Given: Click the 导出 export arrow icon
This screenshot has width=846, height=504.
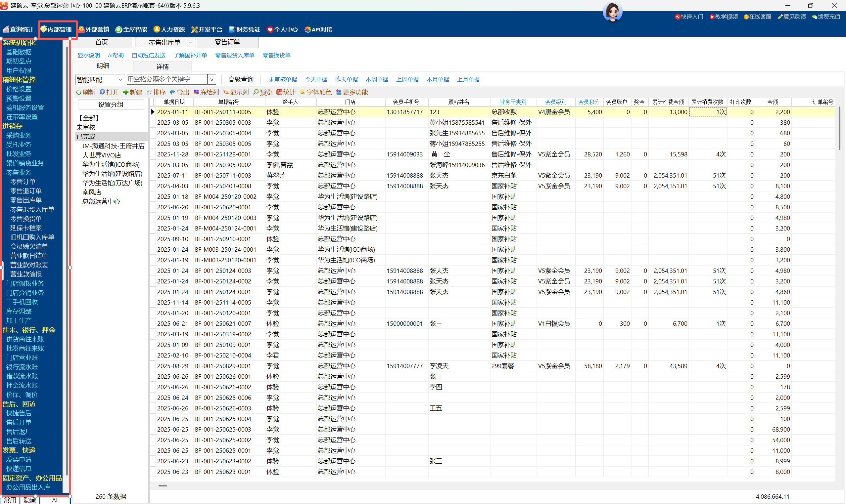Looking at the screenshot, I should tap(172, 92).
